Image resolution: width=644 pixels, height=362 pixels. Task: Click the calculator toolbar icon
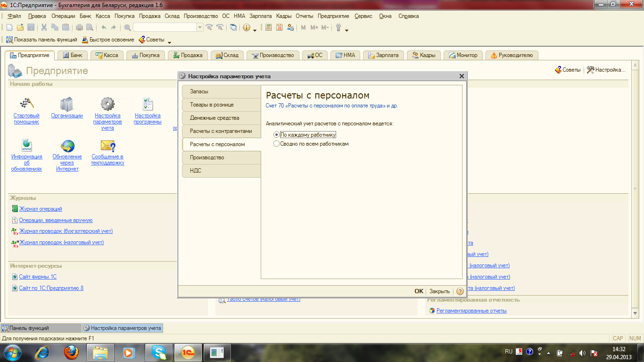[x=269, y=27]
